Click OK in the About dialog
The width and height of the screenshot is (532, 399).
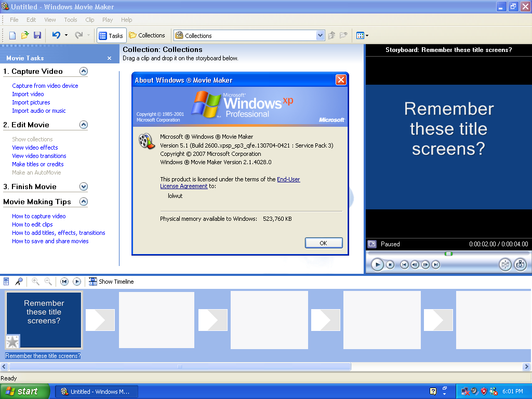[324, 243]
